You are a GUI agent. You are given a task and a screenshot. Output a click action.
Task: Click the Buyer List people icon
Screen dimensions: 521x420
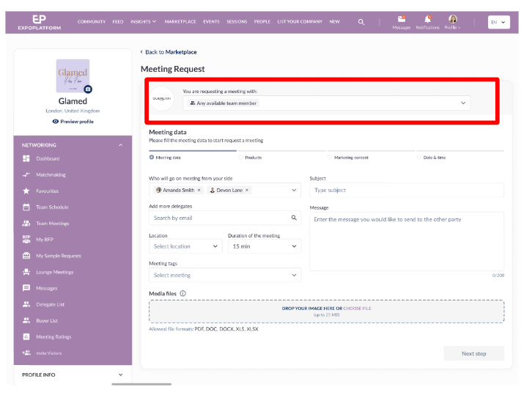coord(26,320)
